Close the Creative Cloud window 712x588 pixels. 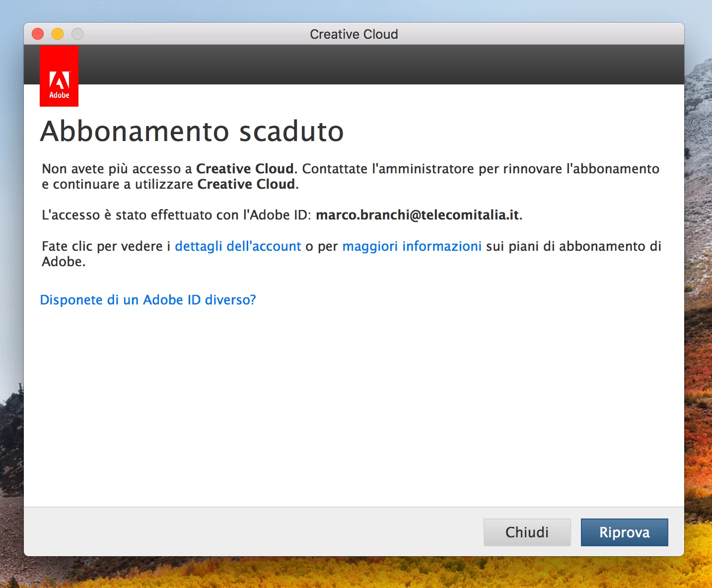click(x=38, y=34)
